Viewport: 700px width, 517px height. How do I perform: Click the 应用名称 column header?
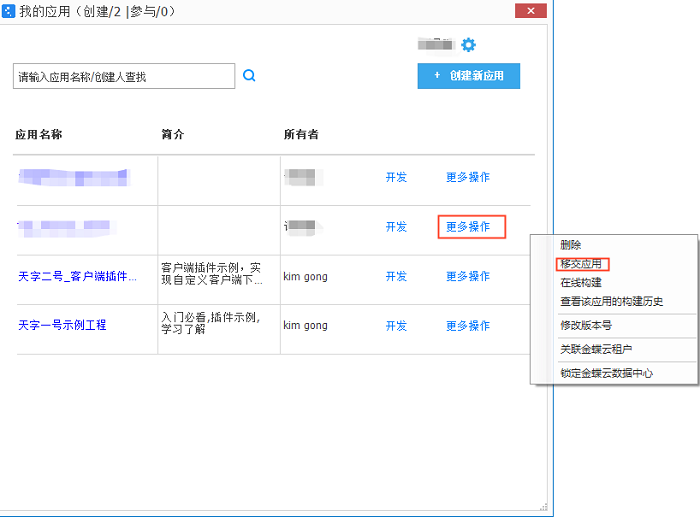pos(39,135)
